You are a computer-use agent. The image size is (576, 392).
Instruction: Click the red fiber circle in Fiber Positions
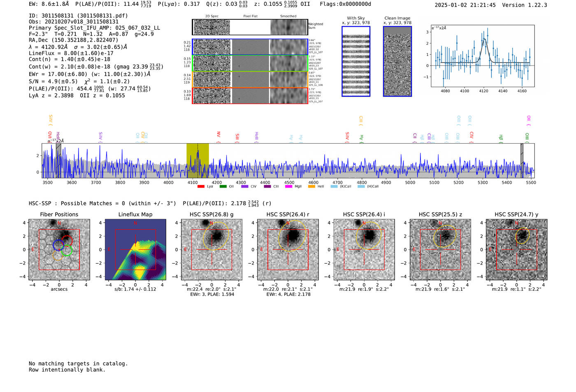click(67, 241)
